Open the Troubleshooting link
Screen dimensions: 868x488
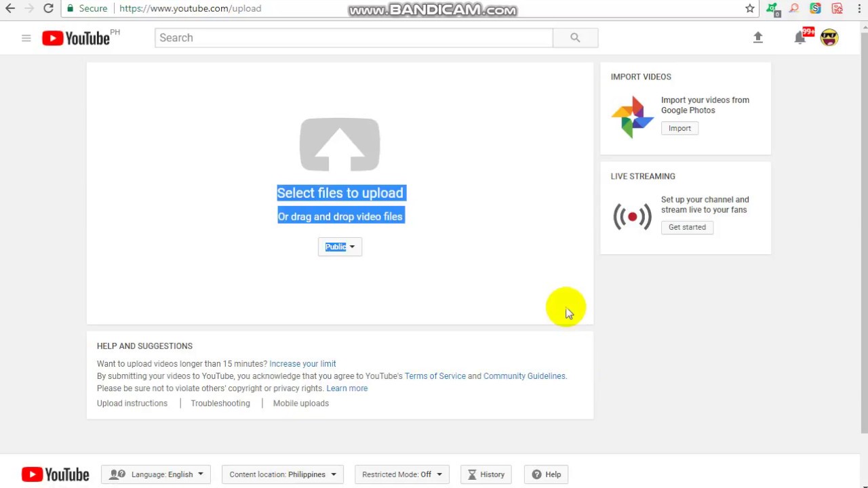(220, 403)
